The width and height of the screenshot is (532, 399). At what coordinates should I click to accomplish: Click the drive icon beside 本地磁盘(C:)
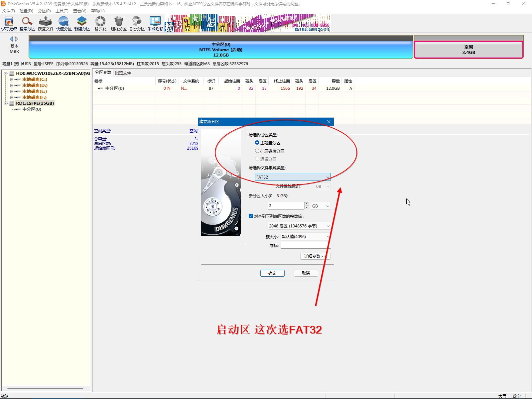tap(18, 79)
